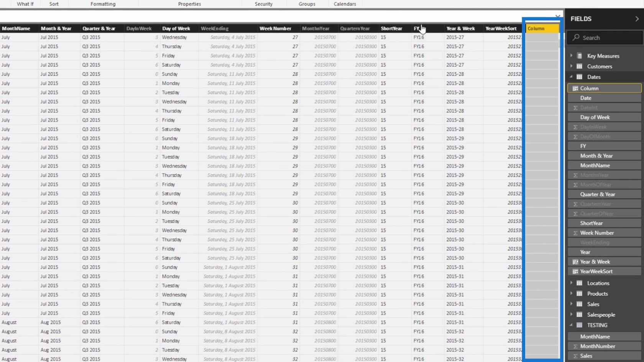Select the MonthName column header
This screenshot has height=362, width=644.
[19, 28]
